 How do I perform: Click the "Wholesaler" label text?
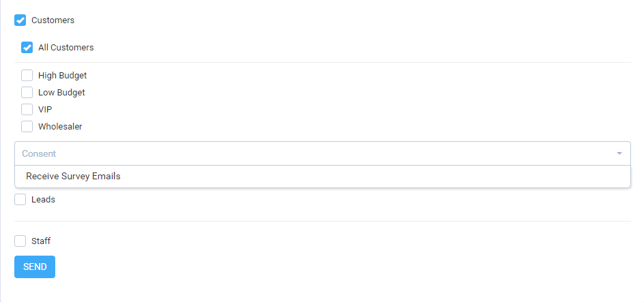click(x=60, y=126)
